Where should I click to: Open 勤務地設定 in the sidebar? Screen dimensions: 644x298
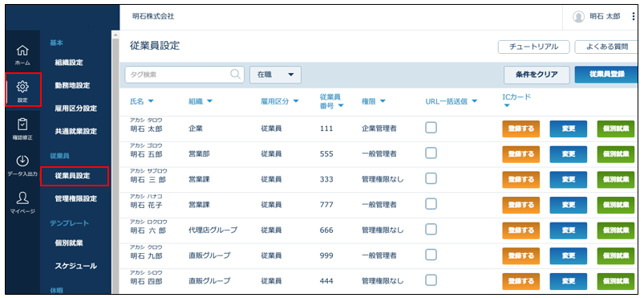click(72, 86)
